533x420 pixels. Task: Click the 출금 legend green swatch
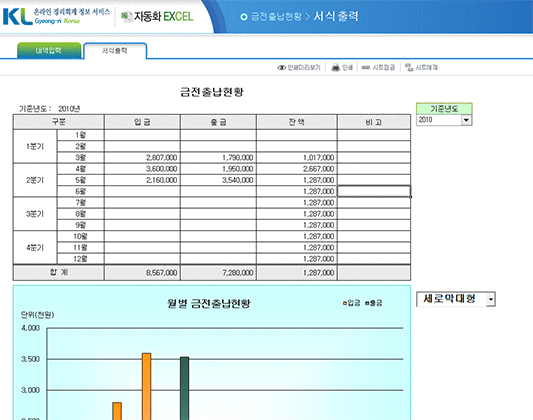367,303
